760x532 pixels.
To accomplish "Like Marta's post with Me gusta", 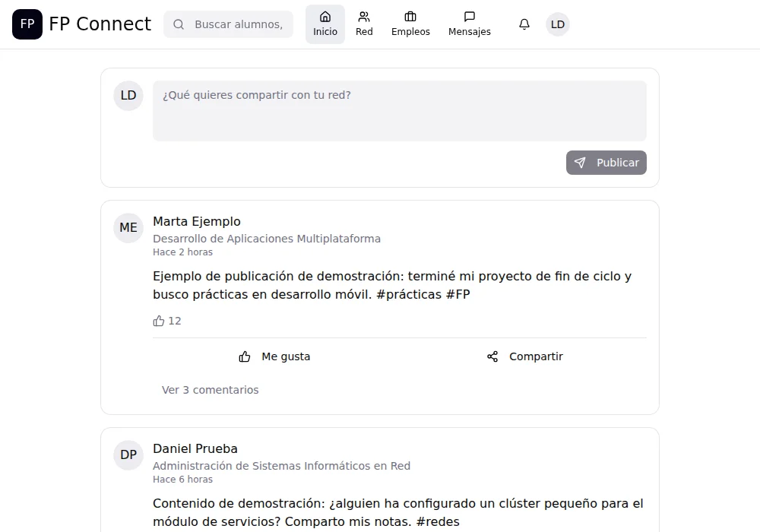I will click(275, 356).
